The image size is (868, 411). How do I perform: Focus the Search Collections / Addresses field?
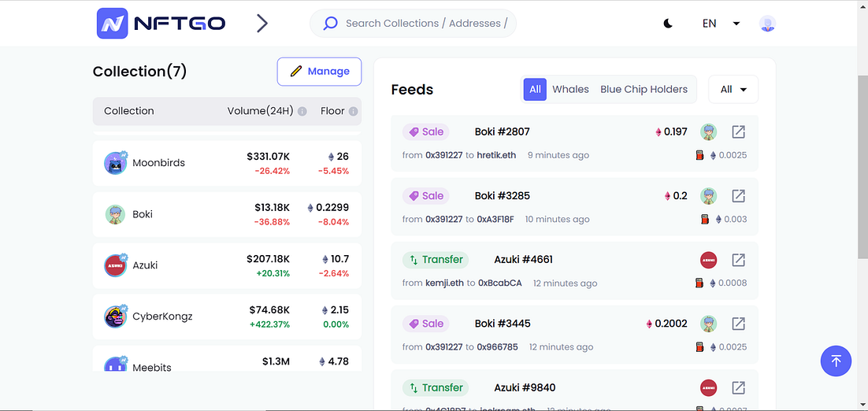click(413, 24)
